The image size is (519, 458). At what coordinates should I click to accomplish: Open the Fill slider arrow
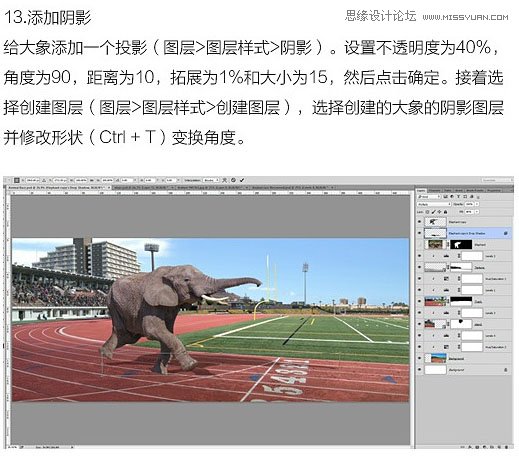click(x=477, y=212)
